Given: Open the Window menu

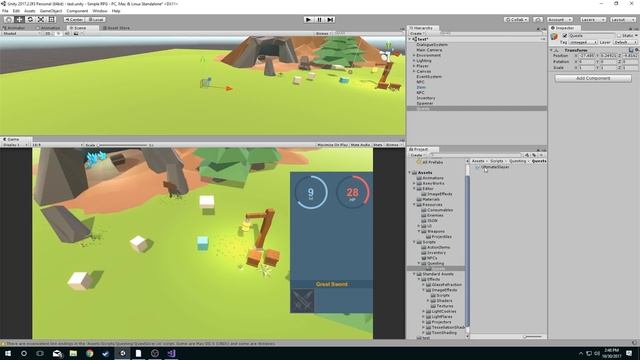Looking at the screenshot, I should coord(100,11).
